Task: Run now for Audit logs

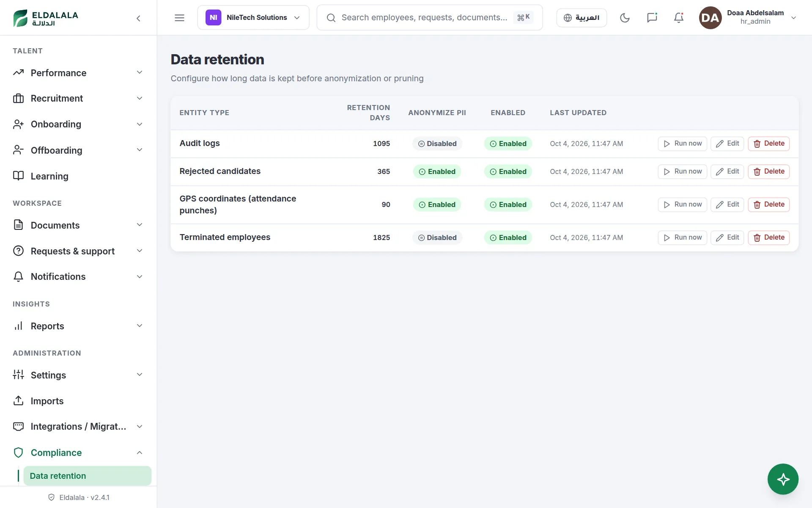Action: 682,144
